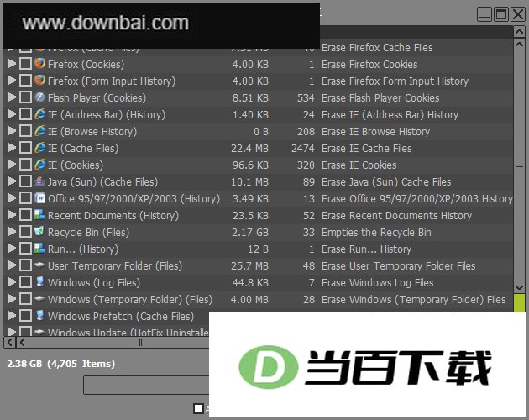Screen dimensions: 529x420
Task: Click the horizontal scrollbar left arrow
Action: [23, 343]
